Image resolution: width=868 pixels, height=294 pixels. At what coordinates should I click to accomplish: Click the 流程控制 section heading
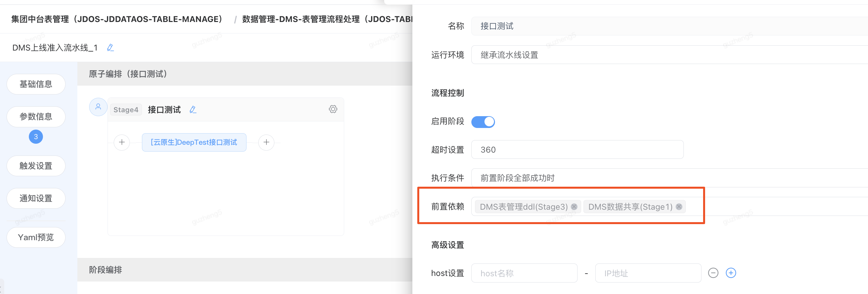(447, 93)
